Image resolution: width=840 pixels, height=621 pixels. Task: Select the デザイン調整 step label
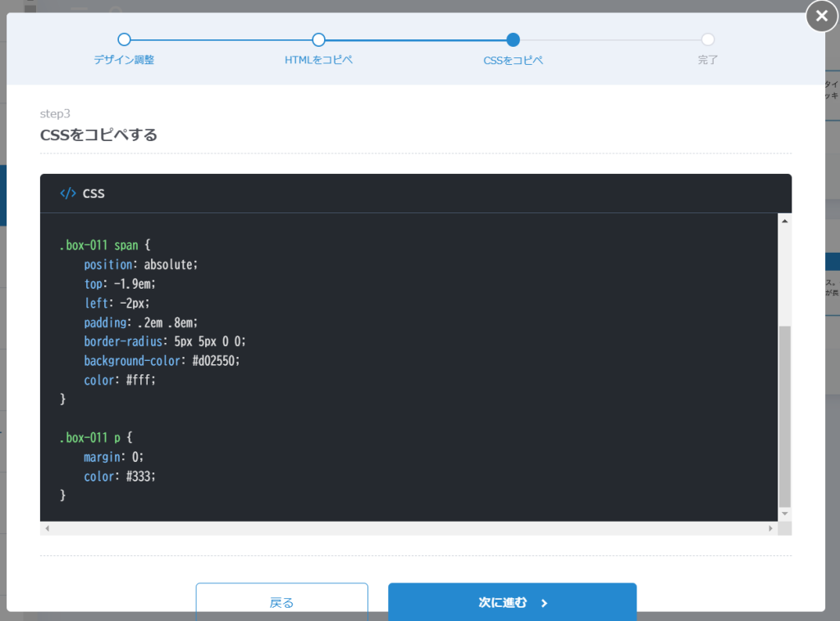124,61
